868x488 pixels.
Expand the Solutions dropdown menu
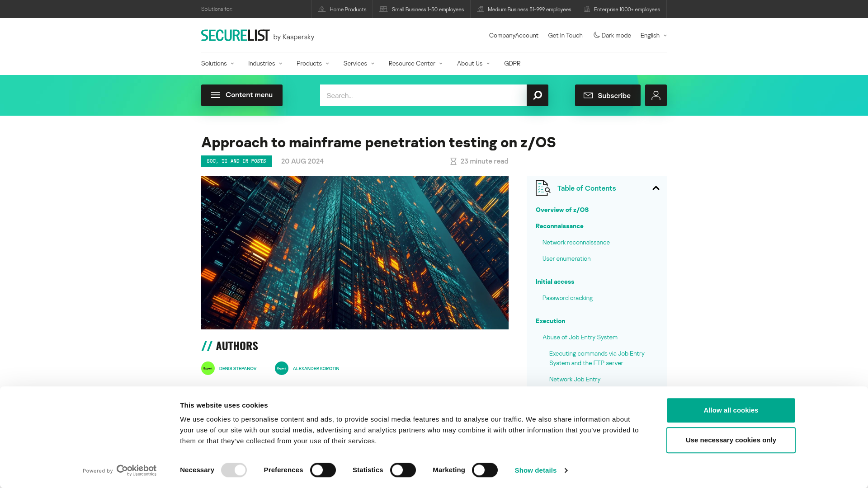[x=217, y=63]
